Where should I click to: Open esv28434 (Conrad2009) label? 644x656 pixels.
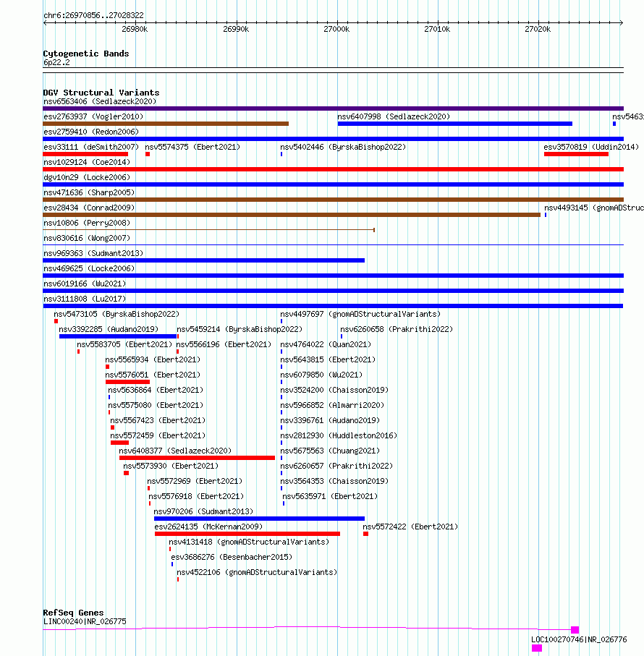click(x=89, y=208)
